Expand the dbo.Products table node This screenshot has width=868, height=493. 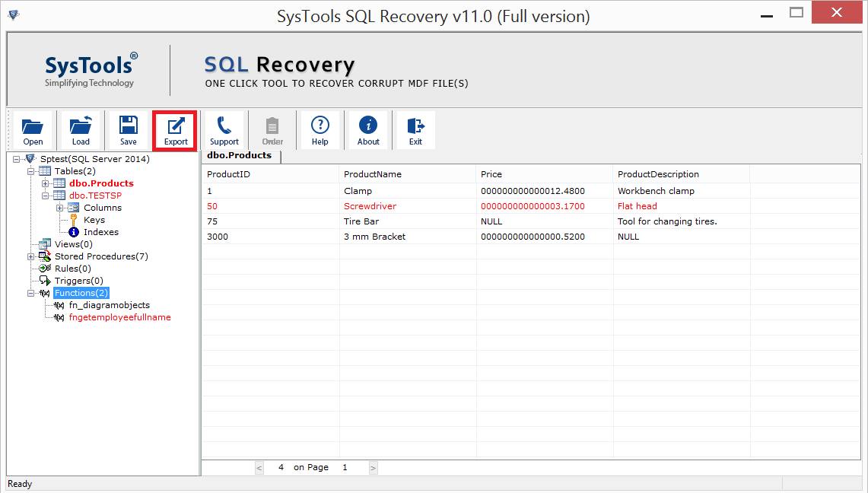[46, 183]
